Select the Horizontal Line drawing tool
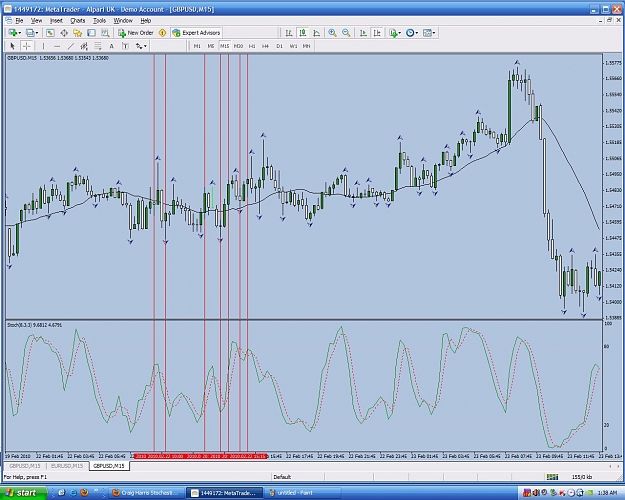The height and width of the screenshot is (500, 625). (x=57, y=46)
